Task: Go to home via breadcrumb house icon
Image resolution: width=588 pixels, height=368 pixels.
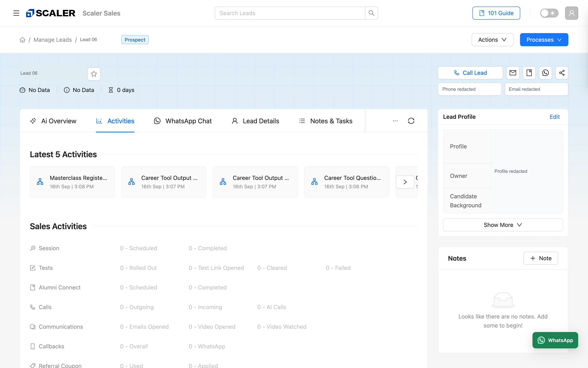Action: 22,40
